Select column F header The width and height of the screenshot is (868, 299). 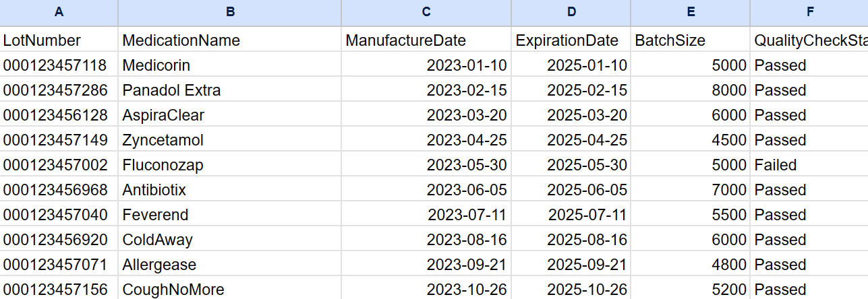coord(809,11)
